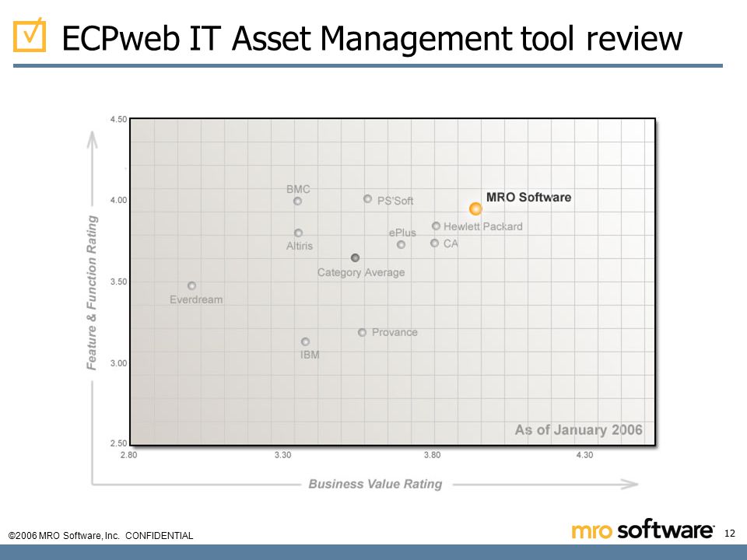Select the Altiris data point
Viewport: 747px width, 560px height.
(298, 233)
